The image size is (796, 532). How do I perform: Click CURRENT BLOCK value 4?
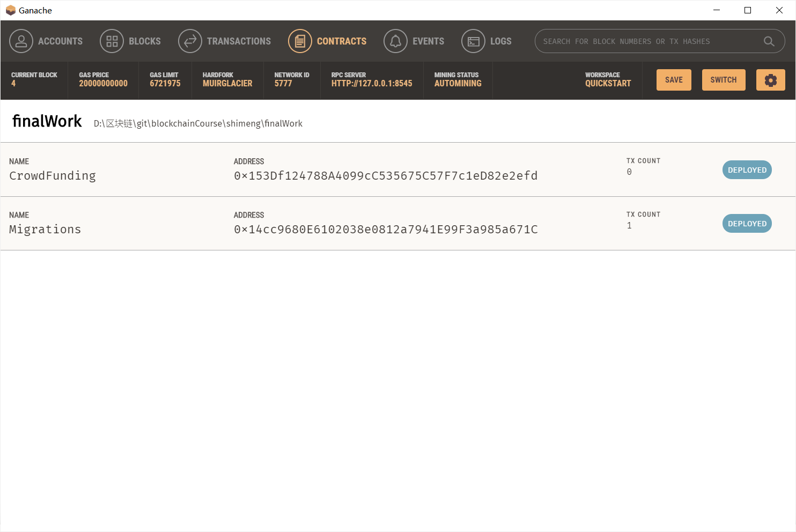point(13,84)
